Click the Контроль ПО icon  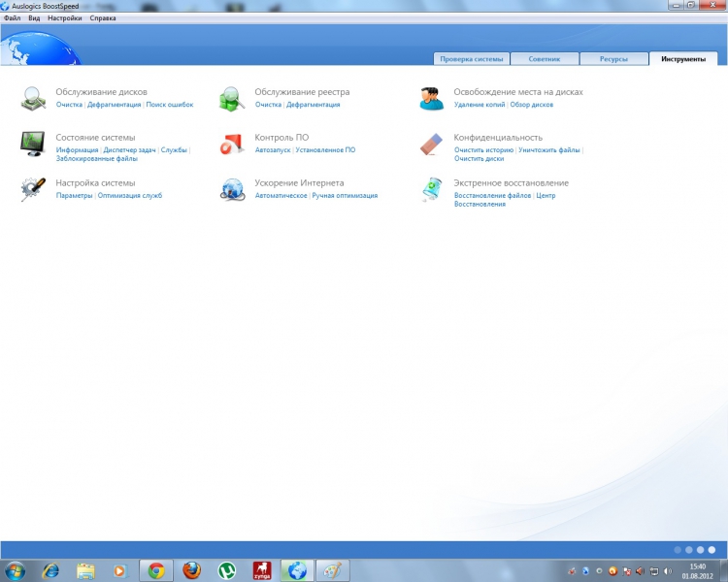[231, 144]
